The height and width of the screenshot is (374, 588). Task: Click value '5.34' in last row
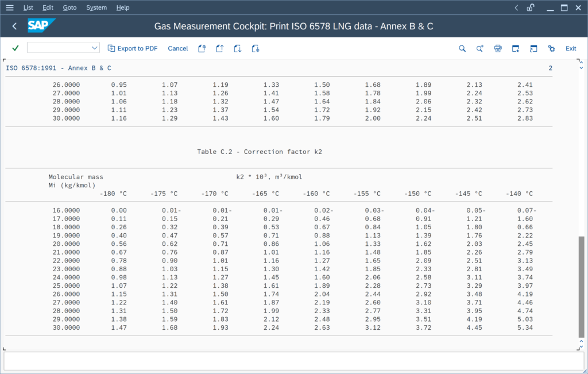click(x=525, y=327)
